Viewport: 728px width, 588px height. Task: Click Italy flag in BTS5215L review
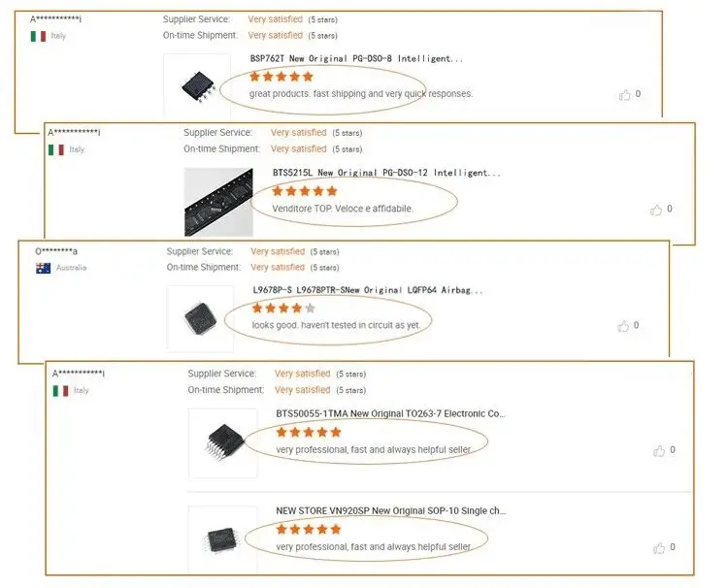(56, 149)
